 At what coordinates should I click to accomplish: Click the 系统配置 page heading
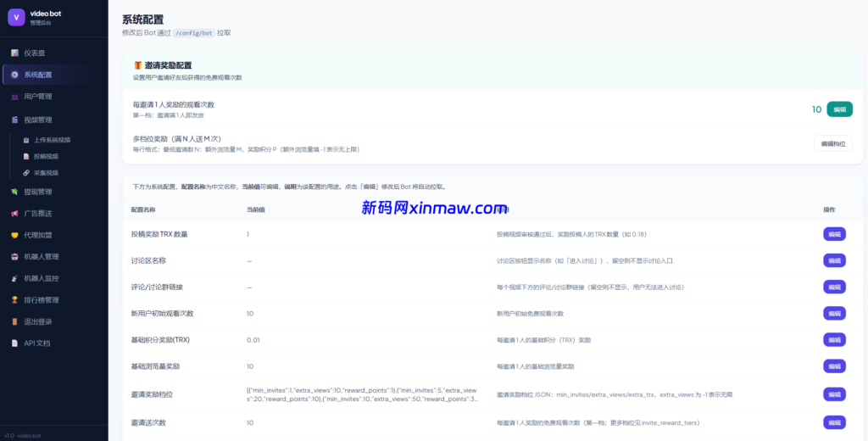[x=142, y=20]
